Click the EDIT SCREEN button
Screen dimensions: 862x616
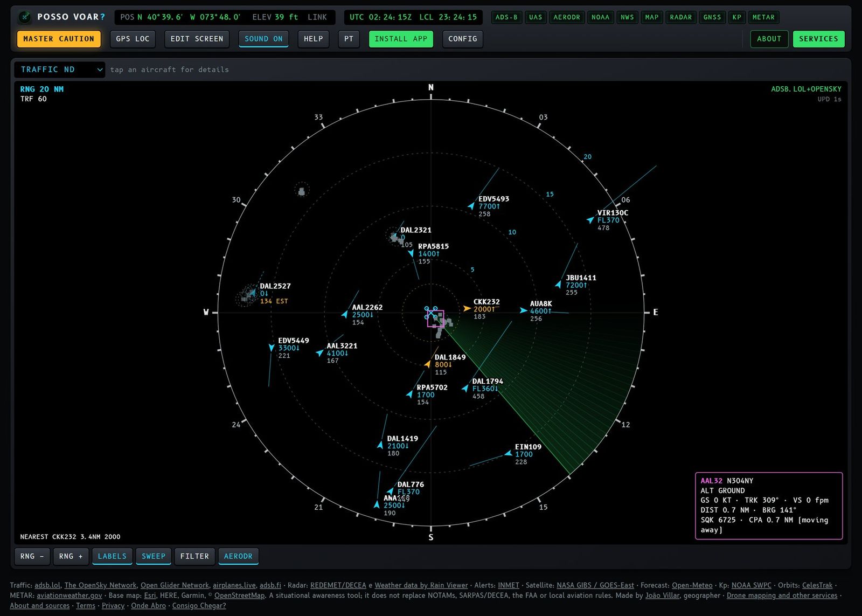coord(197,39)
